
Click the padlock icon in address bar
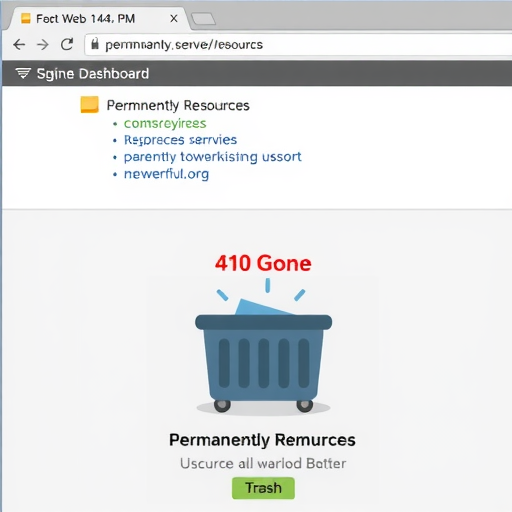tap(95, 44)
